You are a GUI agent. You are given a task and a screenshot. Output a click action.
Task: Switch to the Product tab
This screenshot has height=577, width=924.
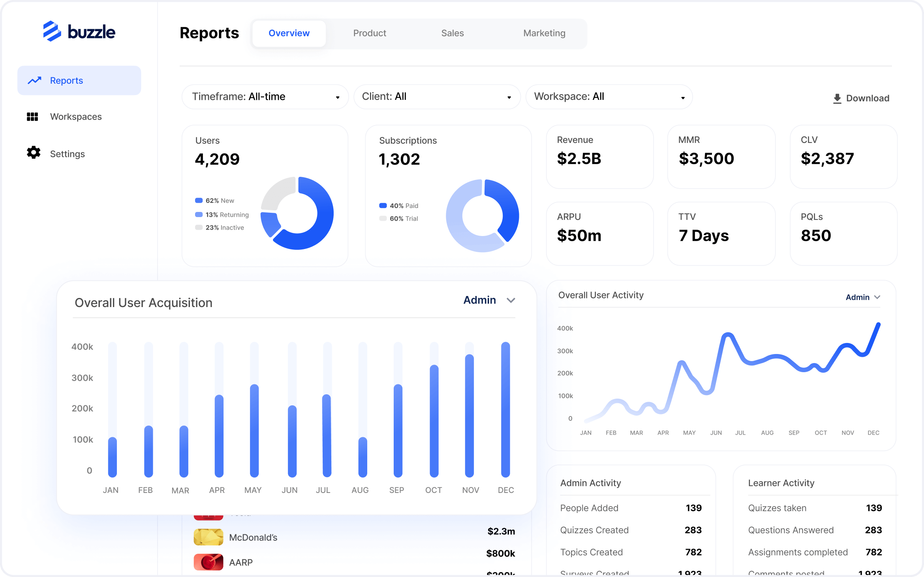click(370, 34)
